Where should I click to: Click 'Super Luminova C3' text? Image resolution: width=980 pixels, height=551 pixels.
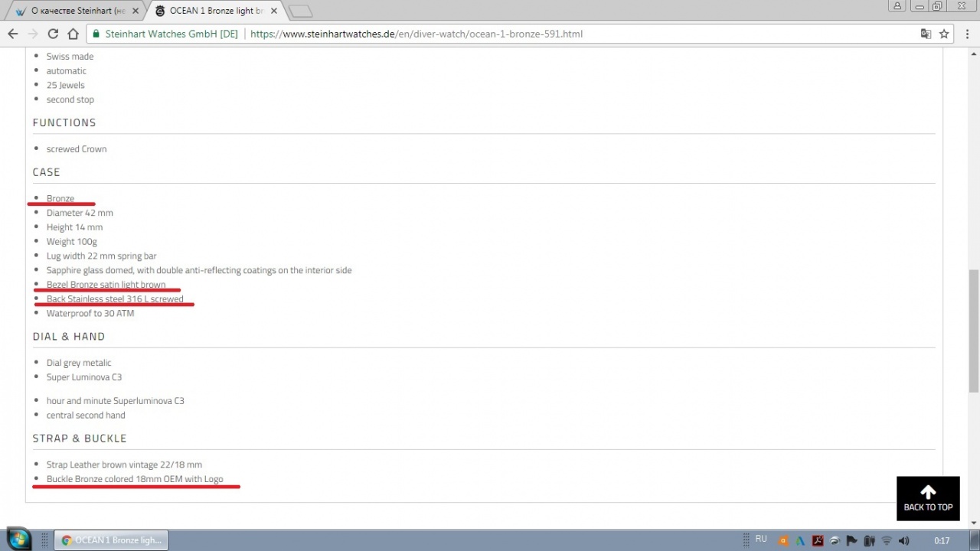pos(83,377)
